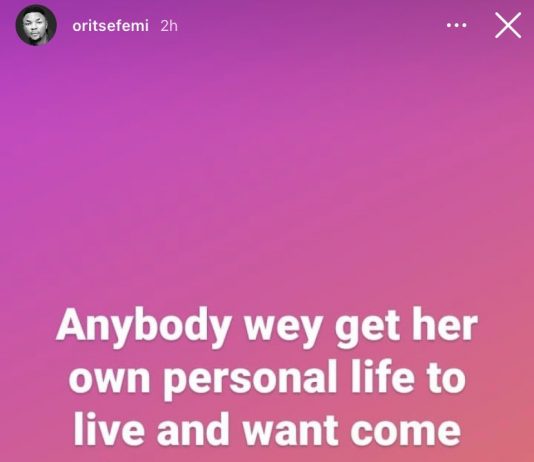Click the 2h timestamp label
This screenshot has height=462, width=534.
(x=169, y=26)
